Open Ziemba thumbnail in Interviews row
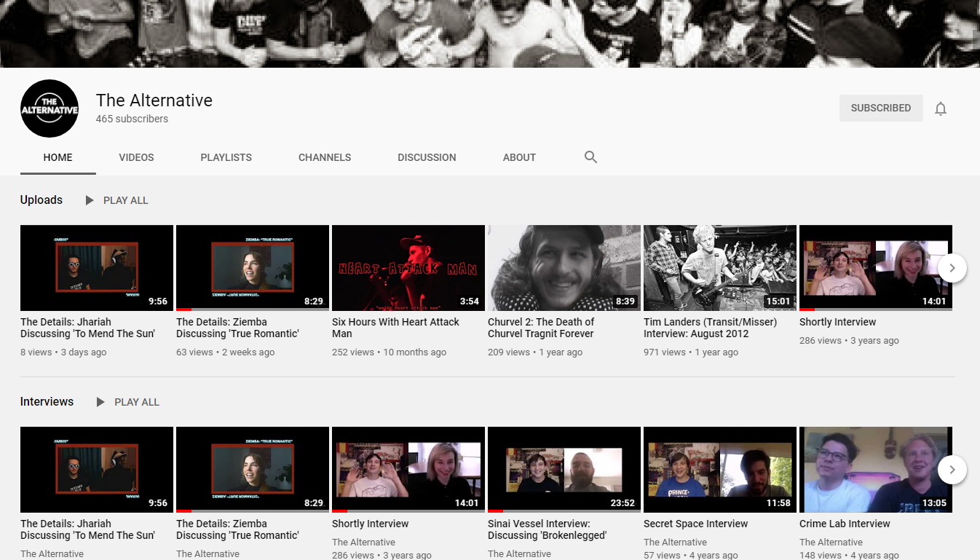This screenshot has height=560, width=980. pyautogui.click(x=253, y=470)
